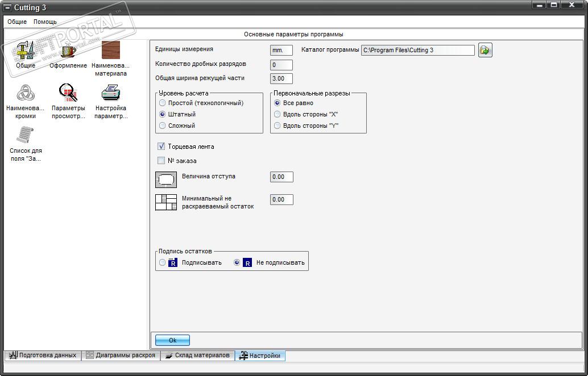Screen dimensions: 588x376
Task: Click the Уровень расчета group label
Action: [x=183, y=93]
